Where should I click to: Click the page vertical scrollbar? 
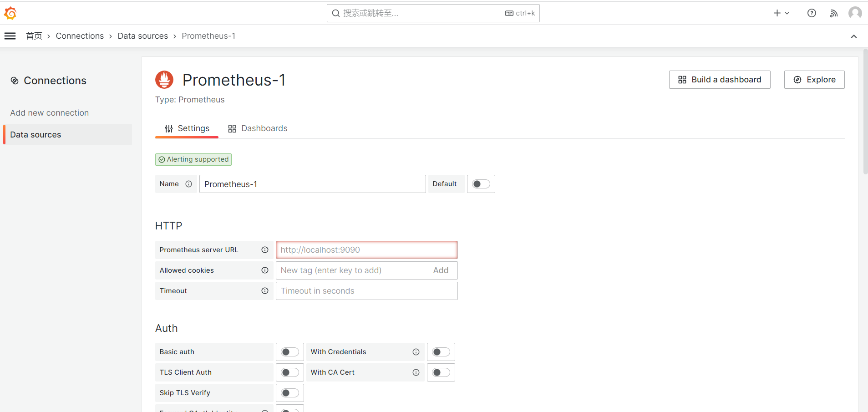[x=865, y=112]
